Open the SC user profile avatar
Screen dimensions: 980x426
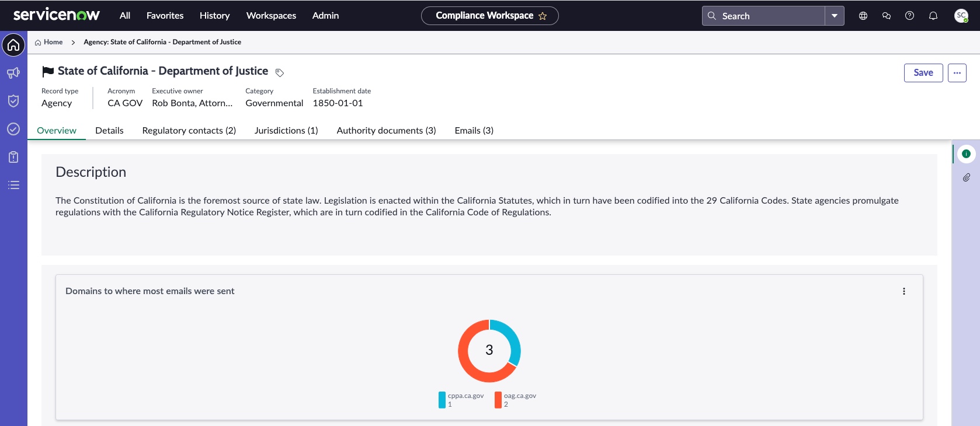[x=961, y=16]
